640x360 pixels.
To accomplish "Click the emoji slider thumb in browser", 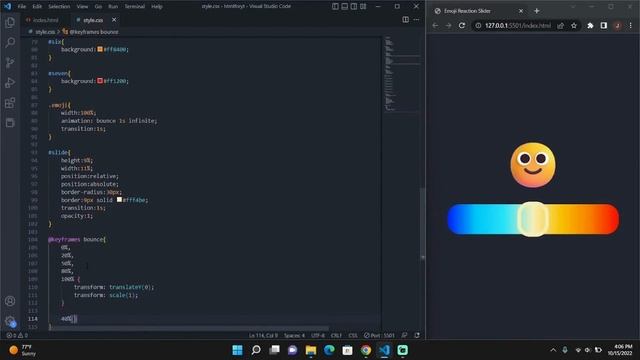I will point(533,219).
